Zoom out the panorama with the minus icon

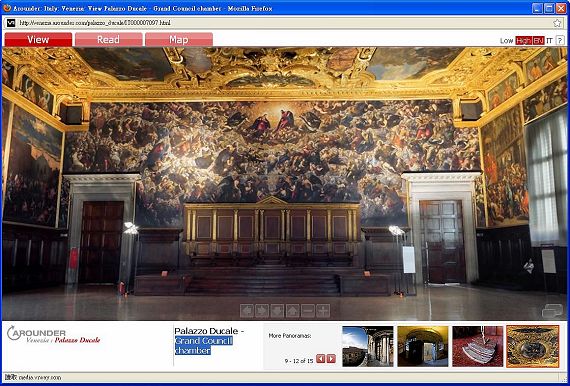[308, 311]
